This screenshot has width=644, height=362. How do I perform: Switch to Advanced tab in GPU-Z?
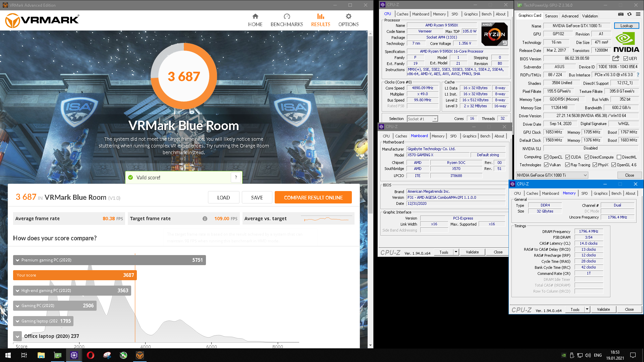coord(570,16)
